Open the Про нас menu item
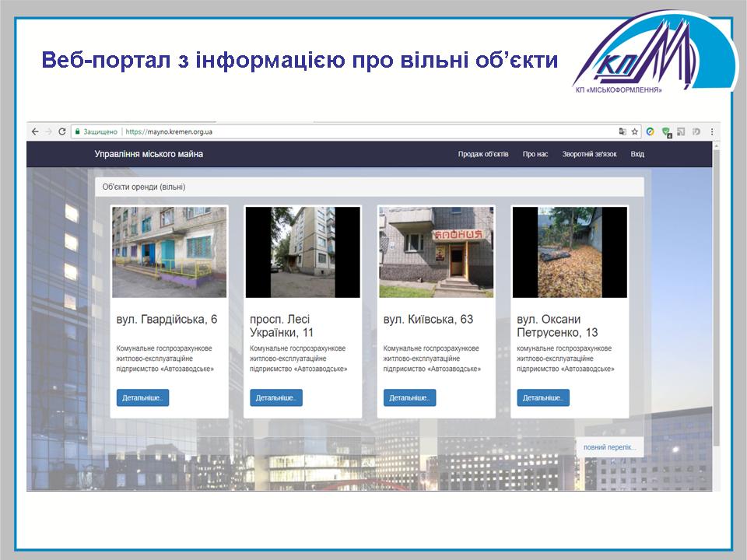 tap(535, 154)
